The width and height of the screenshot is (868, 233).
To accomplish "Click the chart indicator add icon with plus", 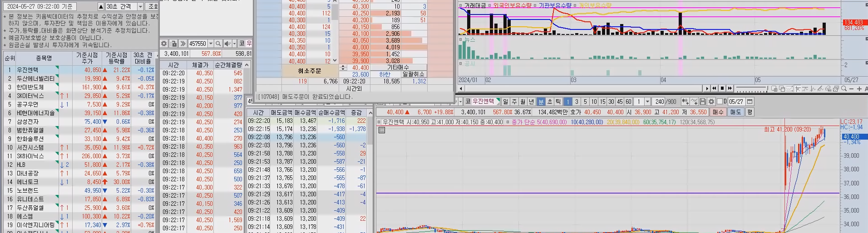I will click(x=694, y=102).
